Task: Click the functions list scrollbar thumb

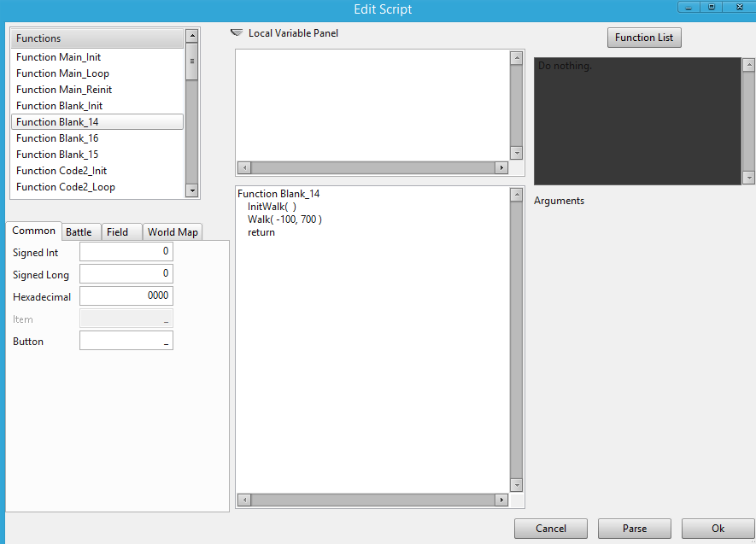Action: tap(192, 61)
